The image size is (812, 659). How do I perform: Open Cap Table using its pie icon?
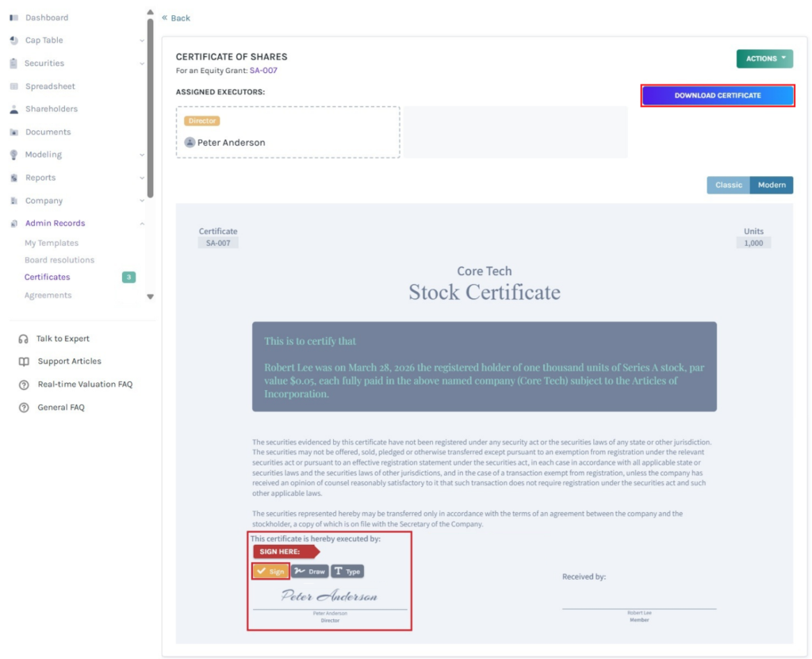click(13, 40)
